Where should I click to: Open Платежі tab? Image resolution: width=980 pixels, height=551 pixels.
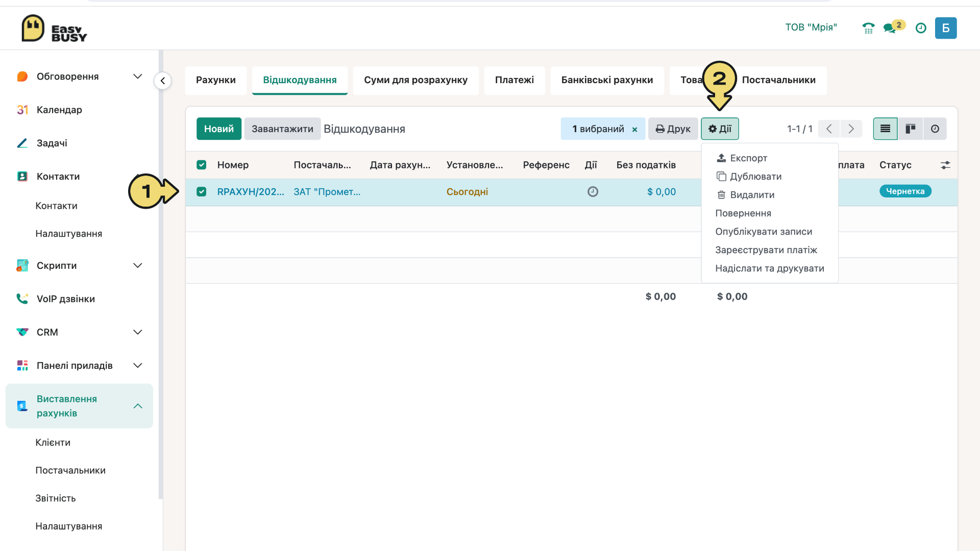tap(514, 80)
